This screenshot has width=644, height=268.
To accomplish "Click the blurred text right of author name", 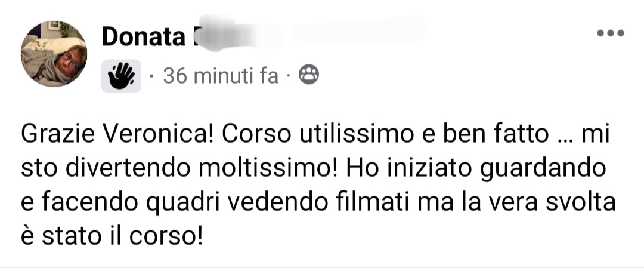I will pos(358,30).
